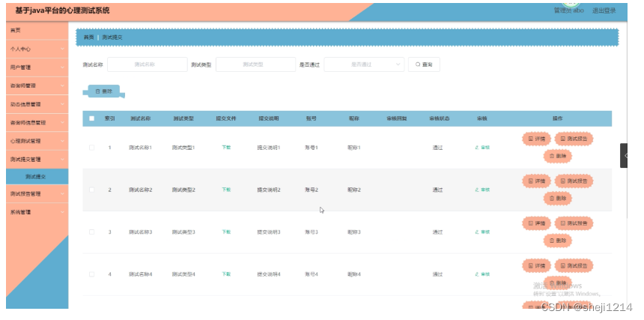The image size is (644, 320).
Task: Click the 删除 button in row 测试名称3
Action: tap(557, 241)
